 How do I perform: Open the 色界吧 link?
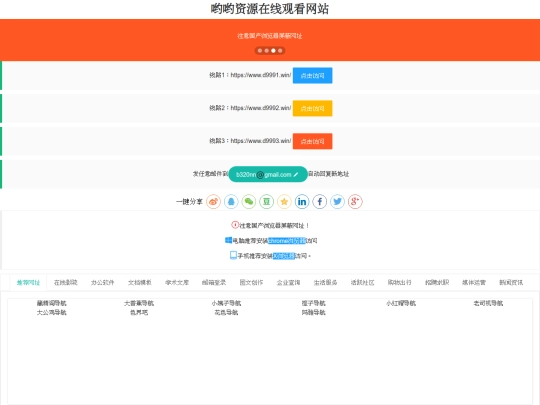point(139,312)
